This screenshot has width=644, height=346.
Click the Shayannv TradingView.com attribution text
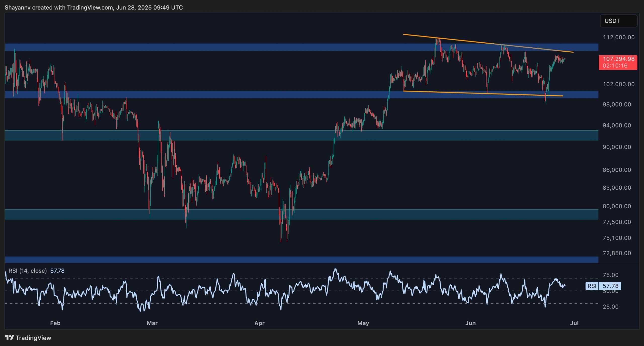tap(94, 8)
